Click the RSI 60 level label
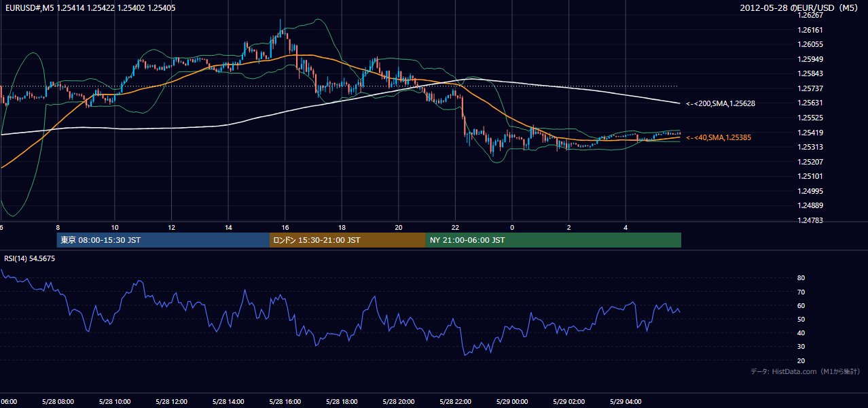868x408 pixels. [x=801, y=305]
